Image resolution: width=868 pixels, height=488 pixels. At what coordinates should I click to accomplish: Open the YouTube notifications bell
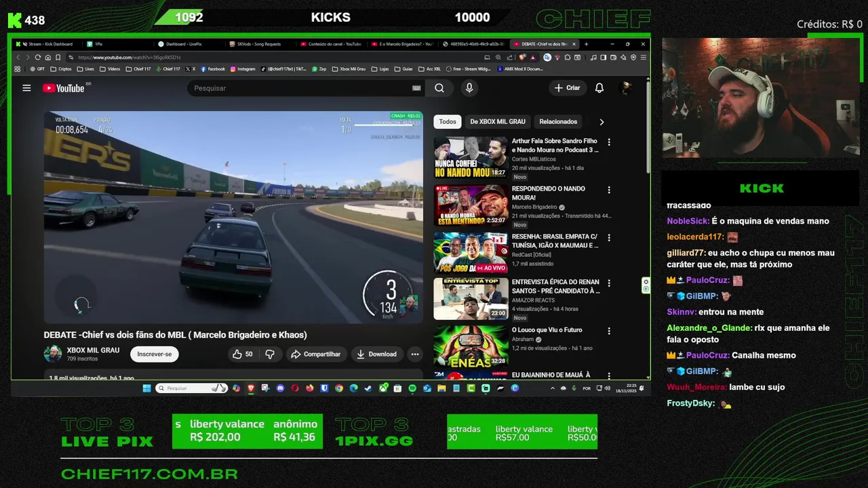click(599, 88)
